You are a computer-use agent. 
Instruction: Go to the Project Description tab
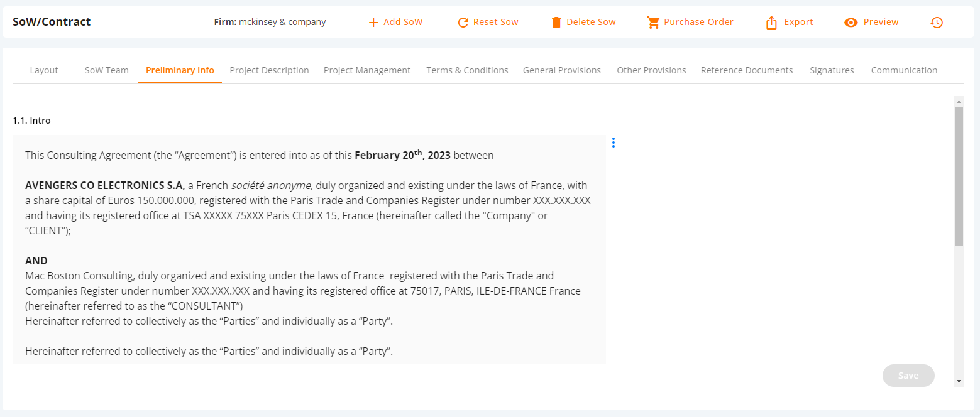pos(269,70)
